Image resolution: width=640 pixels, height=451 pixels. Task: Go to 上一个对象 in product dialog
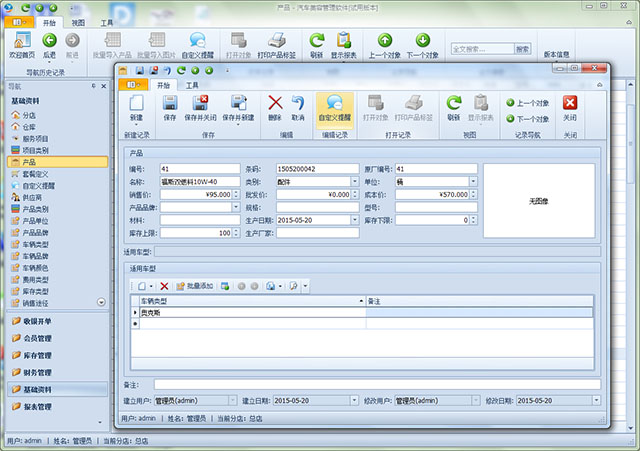click(528, 103)
